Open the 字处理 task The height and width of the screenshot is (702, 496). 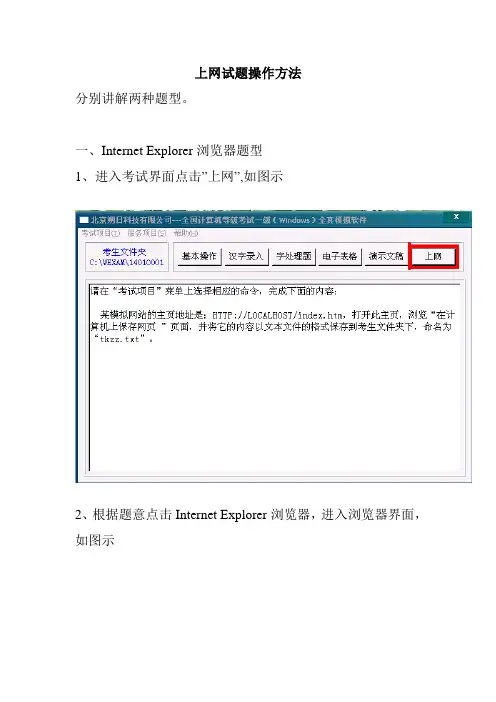click(x=293, y=257)
